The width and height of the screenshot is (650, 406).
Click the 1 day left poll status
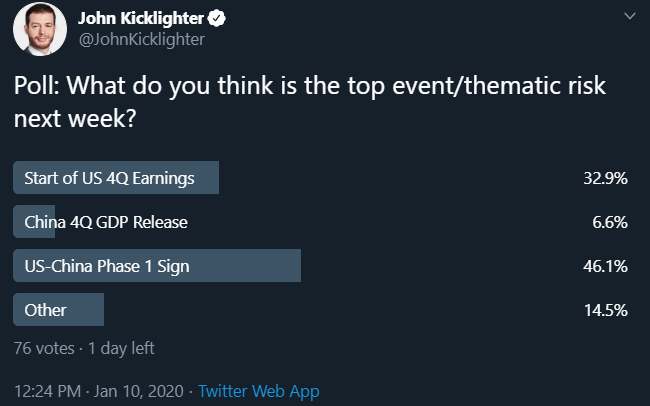coord(121,348)
